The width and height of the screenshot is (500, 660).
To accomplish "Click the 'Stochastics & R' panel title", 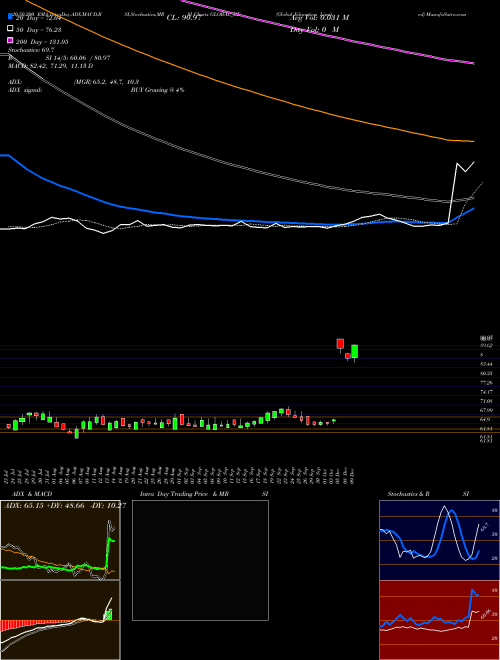I will [x=409, y=494].
